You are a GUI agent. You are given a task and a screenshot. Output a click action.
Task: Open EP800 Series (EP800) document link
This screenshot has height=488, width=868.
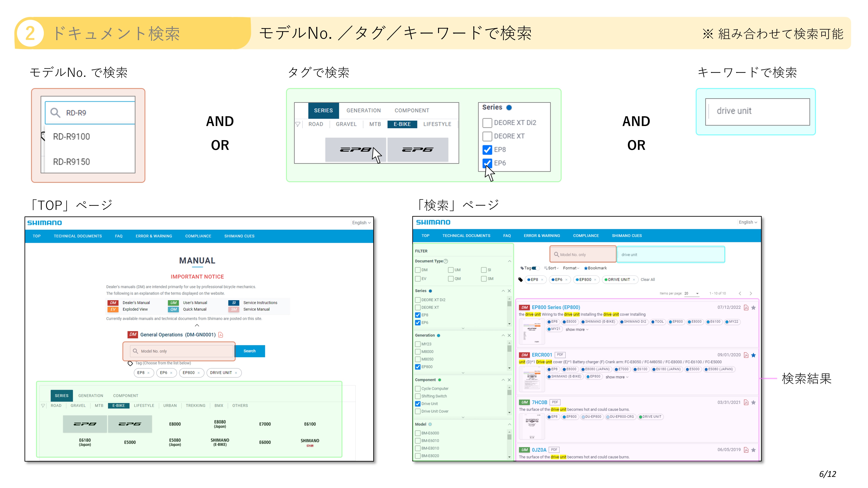556,308
